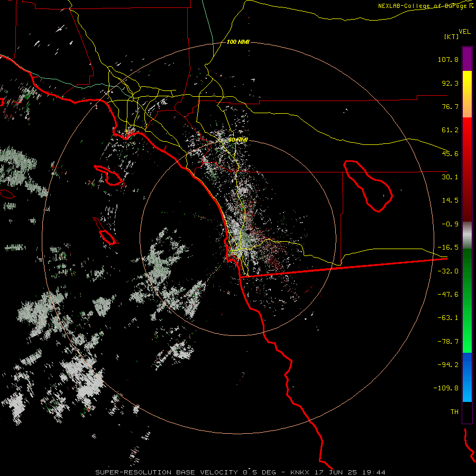Click the -63.1 legend value
476x476 pixels.
pyautogui.click(x=448, y=318)
